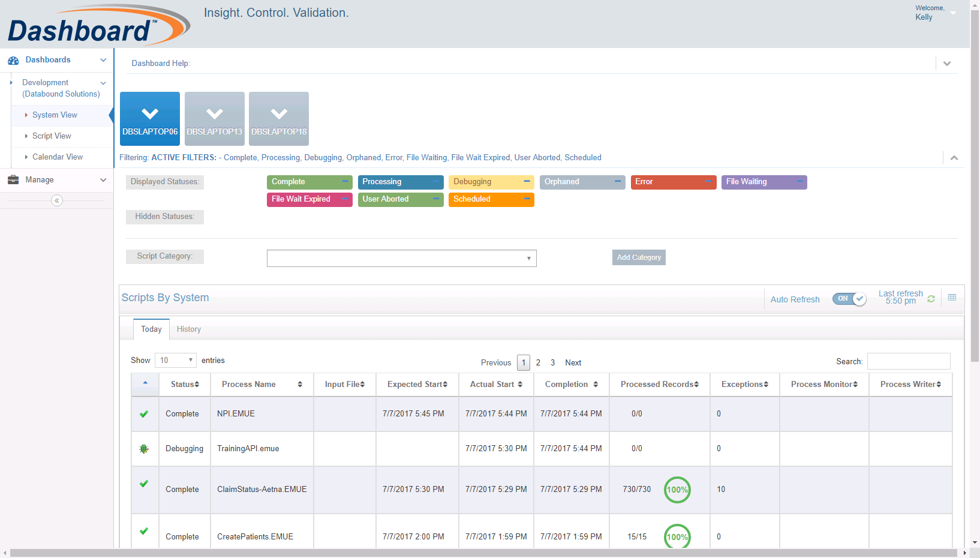980x558 pixels.
Task: Go to the Next page
Action: click(573, 362)
